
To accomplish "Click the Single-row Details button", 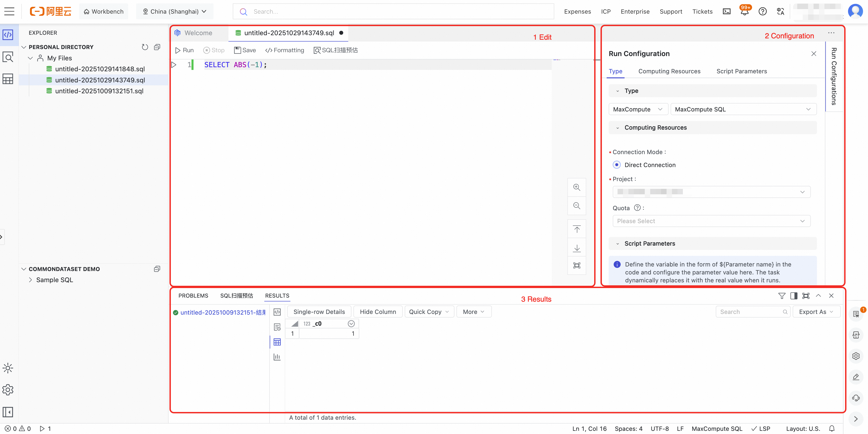I will pos(319,312).
